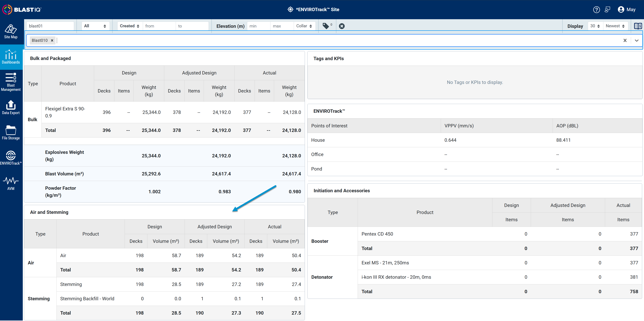This screenshot has height=321, width=644.
Task: Click the Exel MS - 21m, 250ms row
Action: pos(500,263)
